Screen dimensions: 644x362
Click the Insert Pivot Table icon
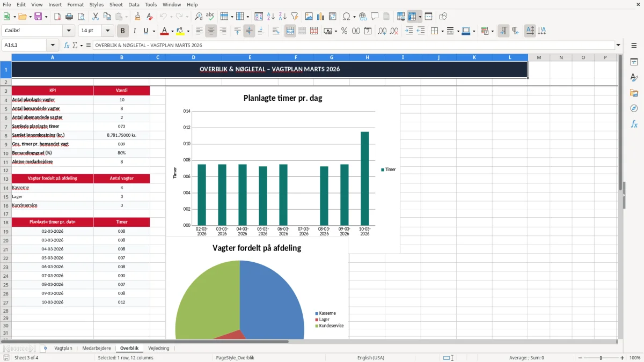click(333, 17)
